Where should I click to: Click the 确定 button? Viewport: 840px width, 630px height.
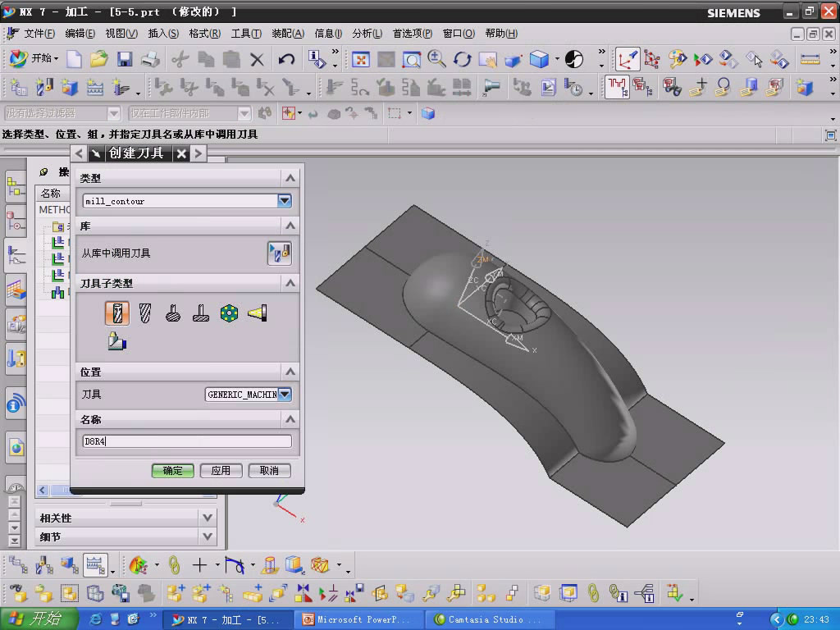[172, 470]
